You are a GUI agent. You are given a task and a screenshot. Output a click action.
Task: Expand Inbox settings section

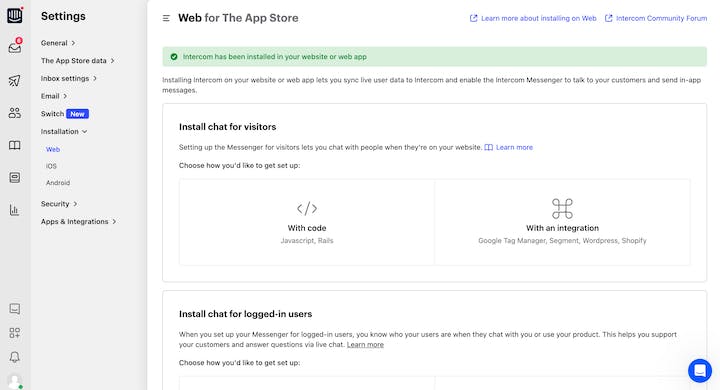[68, 79]
